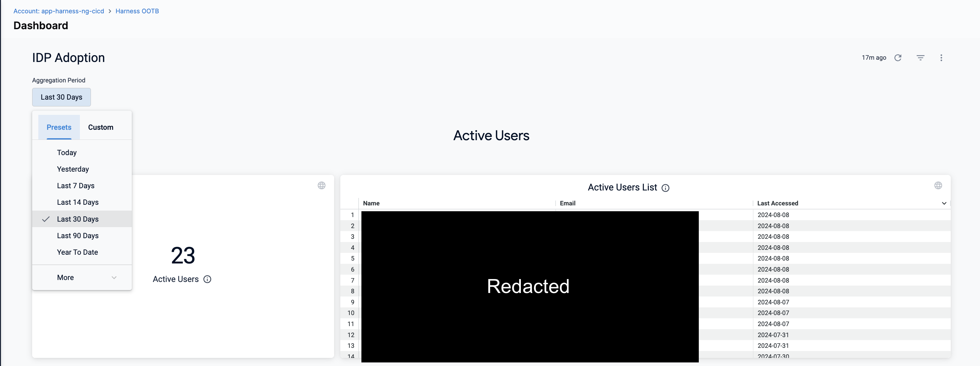Switch to the Custom tab

pyautogui.click(x=100, y=127)
